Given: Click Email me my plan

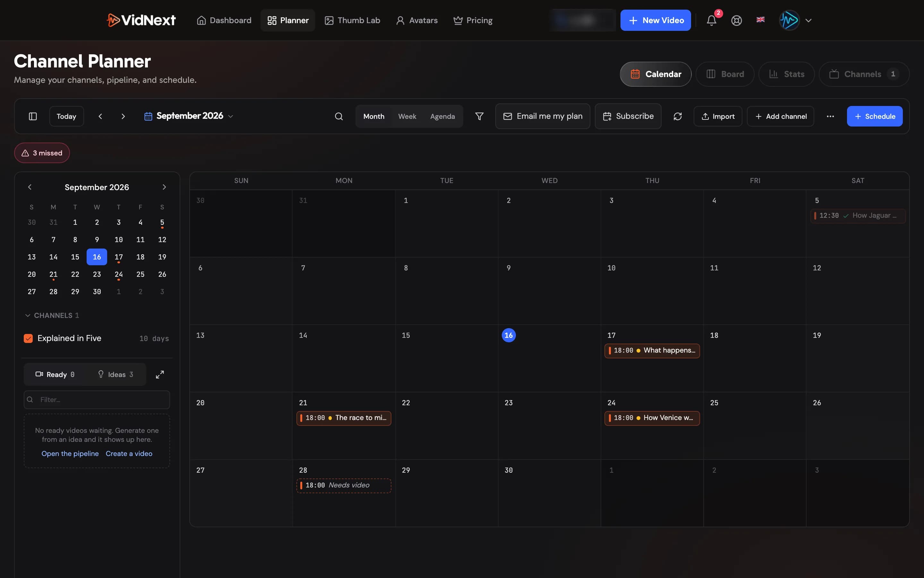Looking at the screenshot, I should tap(542, 116).
